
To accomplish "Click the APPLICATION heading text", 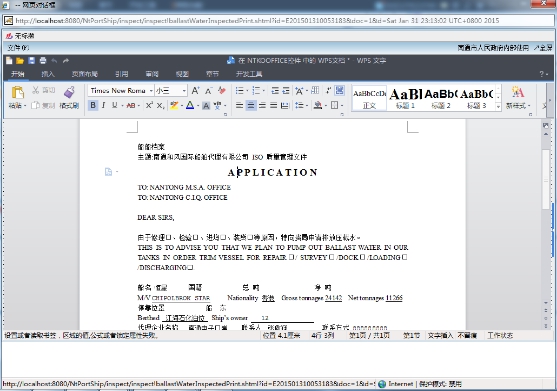I will (272, 173).
